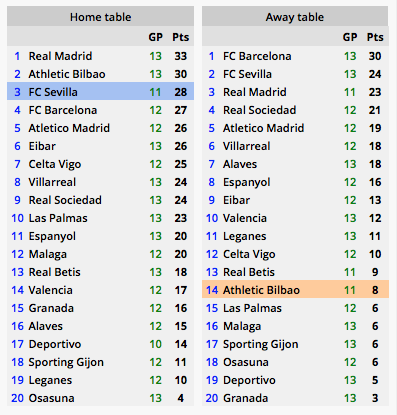Image resolution: width=397 pixels, height=415 pixels.
Task: Open FC Barcelona in the Away table
Action: [x=257, y=56]
